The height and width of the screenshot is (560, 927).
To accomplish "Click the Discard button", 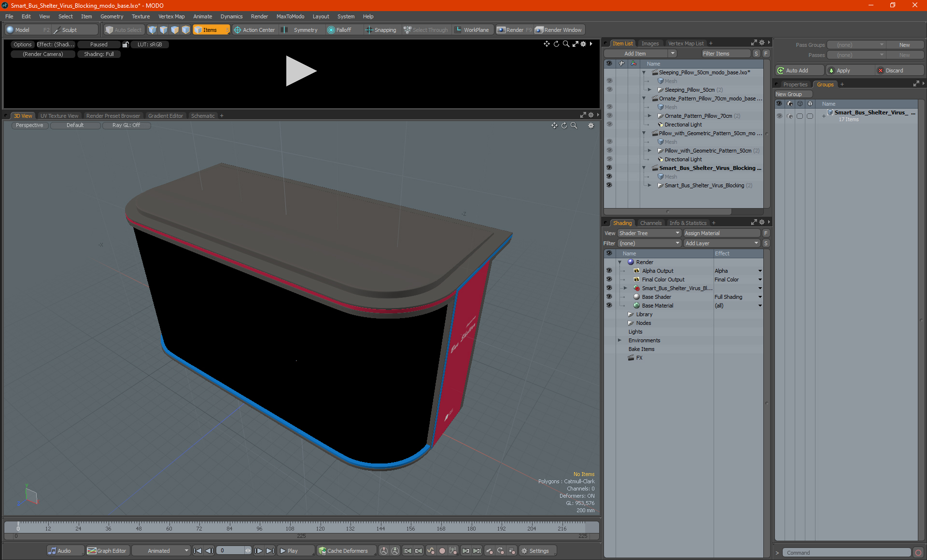I will [x=899, y=70].
